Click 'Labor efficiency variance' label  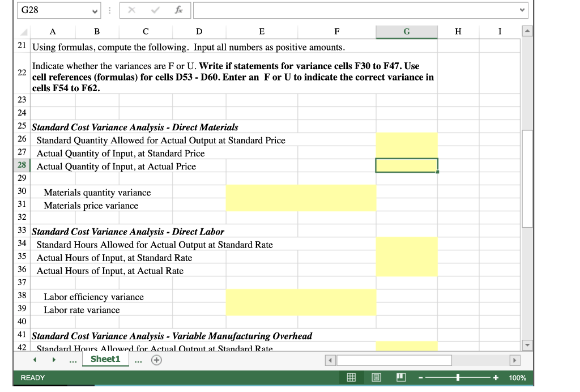[93, 297]
